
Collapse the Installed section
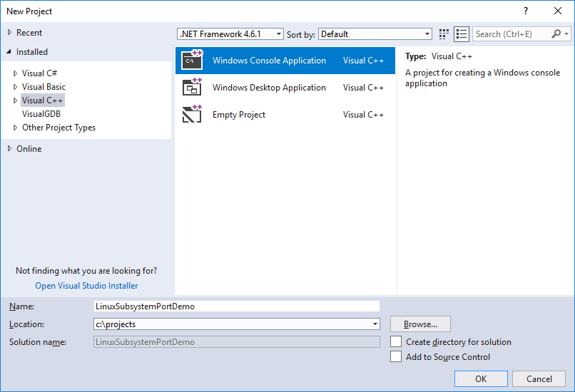tap(9, 51)
